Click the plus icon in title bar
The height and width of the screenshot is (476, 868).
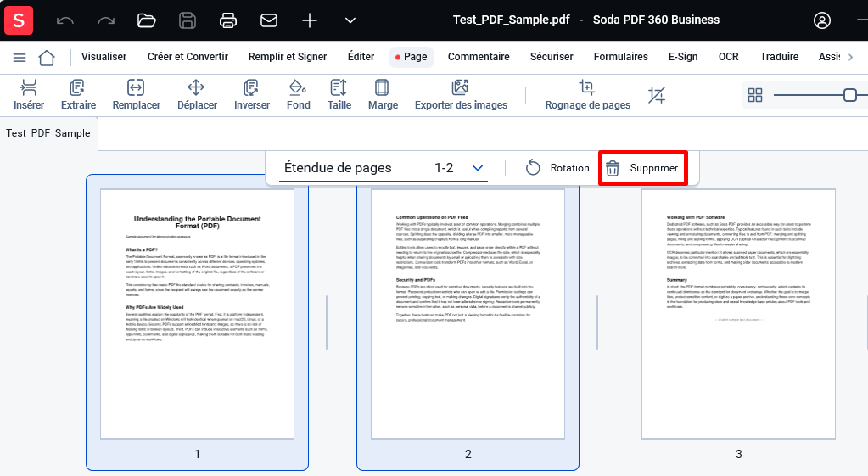[310, 21]
